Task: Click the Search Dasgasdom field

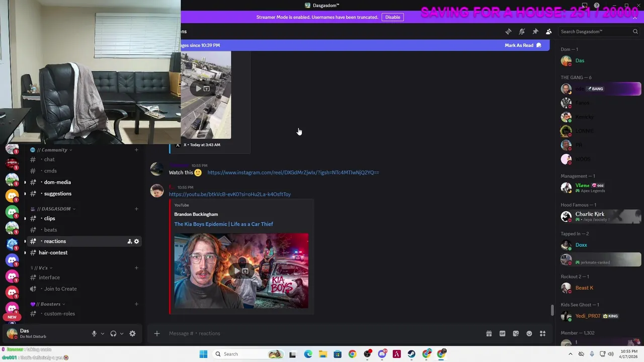Action: [598, 32]
